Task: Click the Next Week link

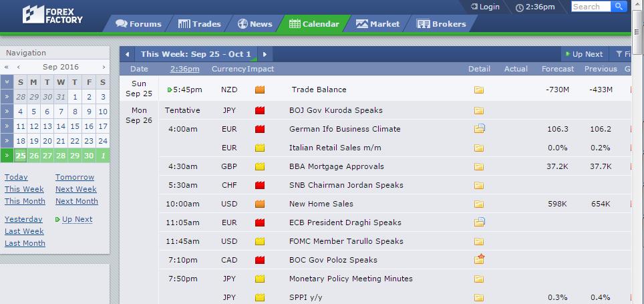Action: [x=76, y=189]
